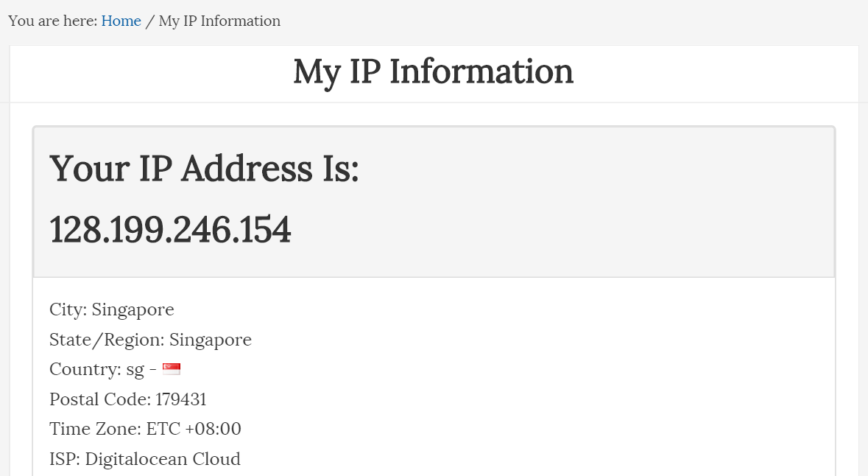Select the red-and-white country flag
868x476 pixels.
pyautogui.click(x=172, y=368)
